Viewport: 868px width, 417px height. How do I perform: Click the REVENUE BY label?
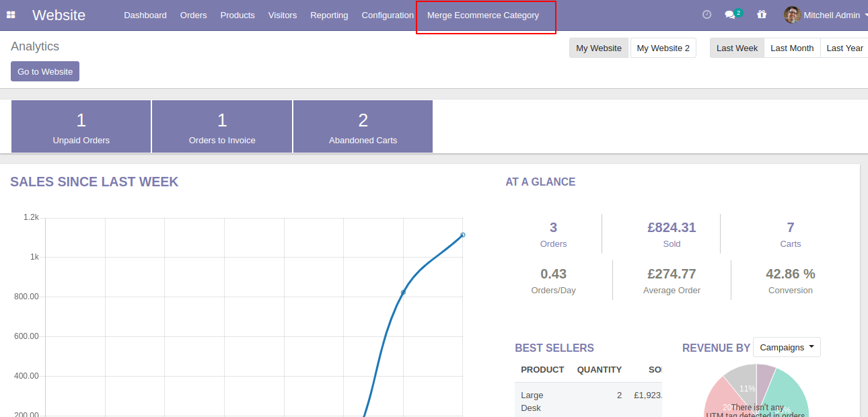coord(716,348)
